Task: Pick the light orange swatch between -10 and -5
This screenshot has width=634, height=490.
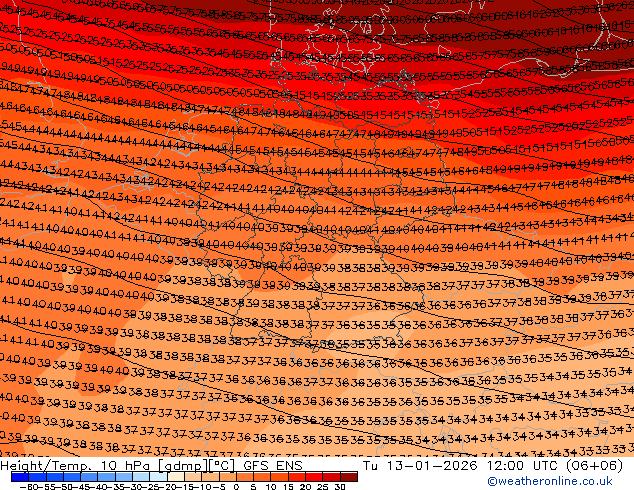Action: pos(210,477)
